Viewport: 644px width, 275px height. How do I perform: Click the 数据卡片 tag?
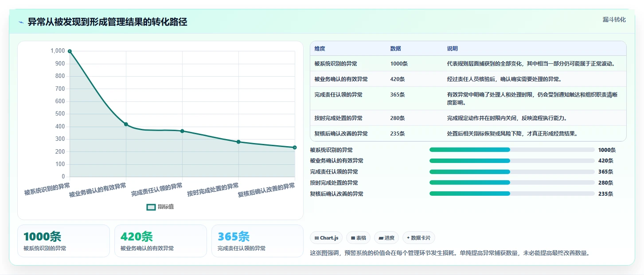click(x=419, y=238)
